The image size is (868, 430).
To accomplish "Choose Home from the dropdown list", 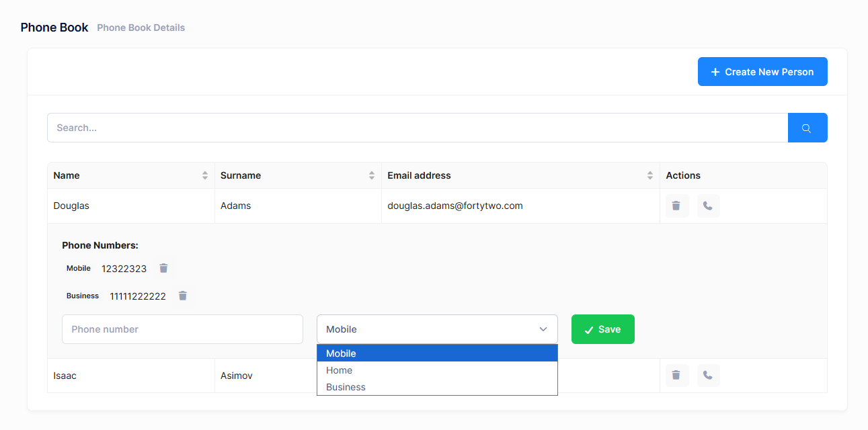I will tap(437, 370).
